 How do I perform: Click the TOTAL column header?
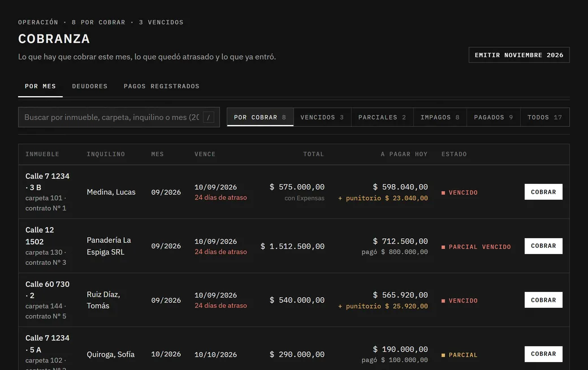(x=313, y=154)
